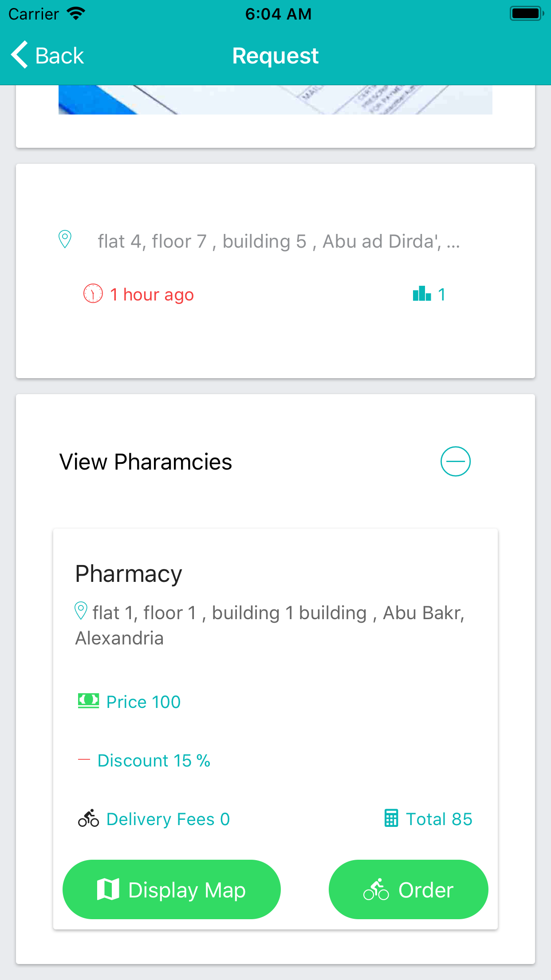Viewport: 551px width, 980px height.
Task: Tap the Wi-Fi status bar icon
Action: click(76, 14)
